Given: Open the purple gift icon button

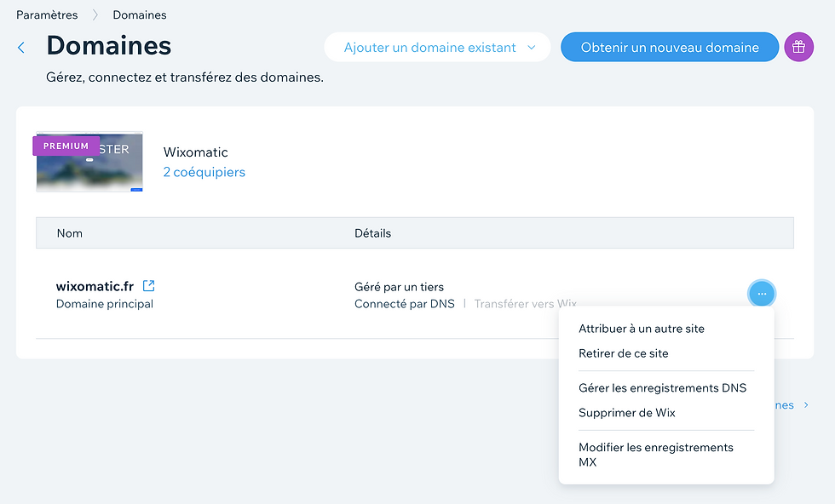Looking at the screenshot, I should pyautogui.click(x=798, y=47).
